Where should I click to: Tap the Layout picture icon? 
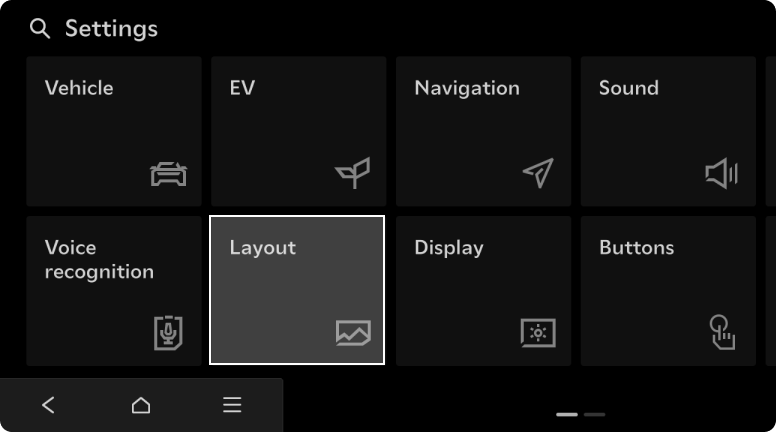click(x=353, y=332)
